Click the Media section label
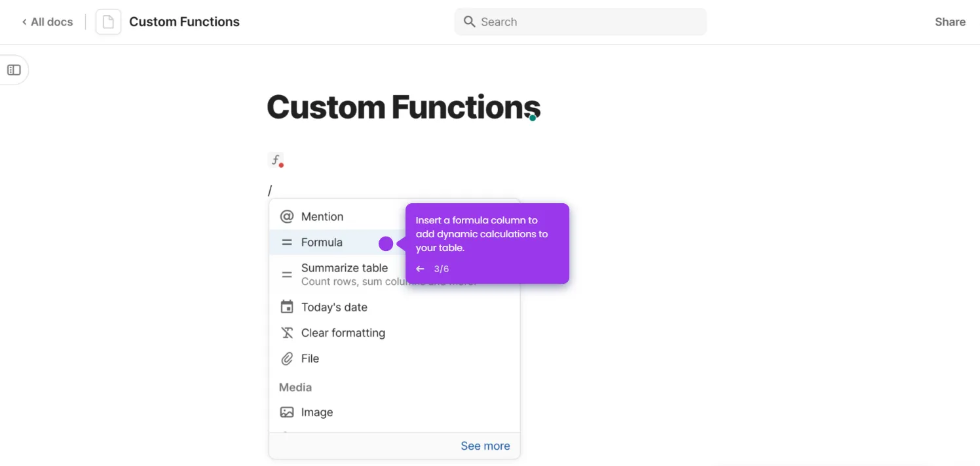The height and width of the screenshot is (466, 980). pos(295,387)
